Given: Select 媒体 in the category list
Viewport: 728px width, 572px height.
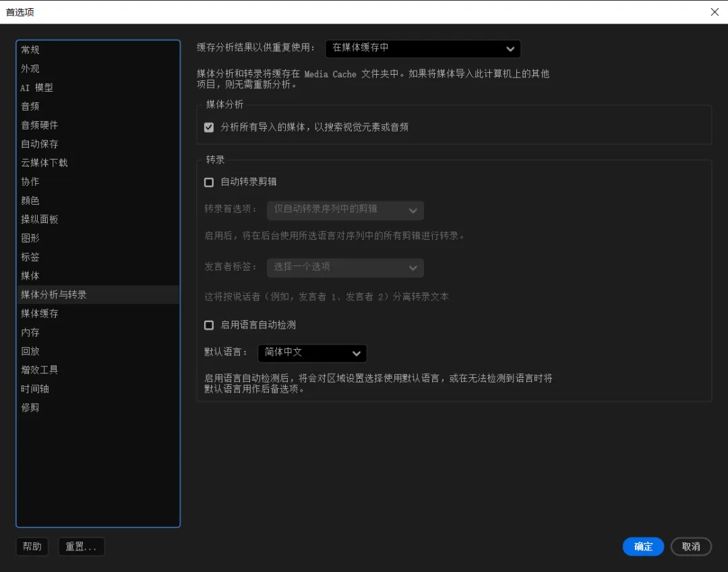Looking at the screenshot, I should [x=98, y=276].
